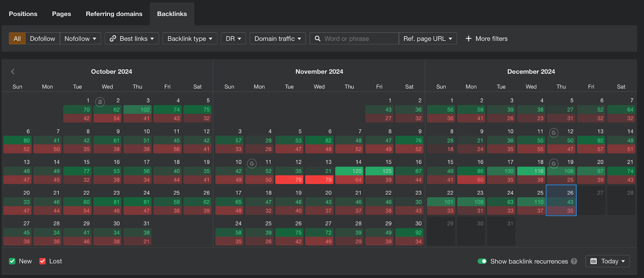Click new backlinks value 120 on November 14
Image resolution: width=644 pixels, height=278 pixels.
pos(349,171)
